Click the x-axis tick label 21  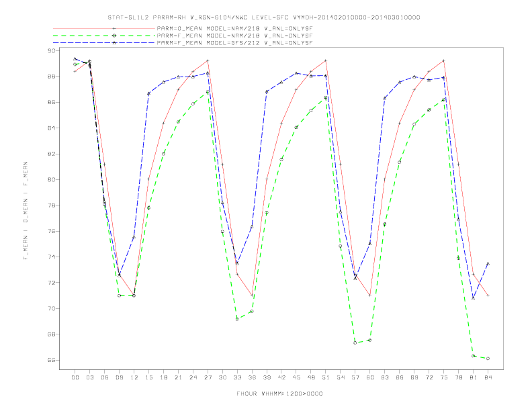point(178,377)
